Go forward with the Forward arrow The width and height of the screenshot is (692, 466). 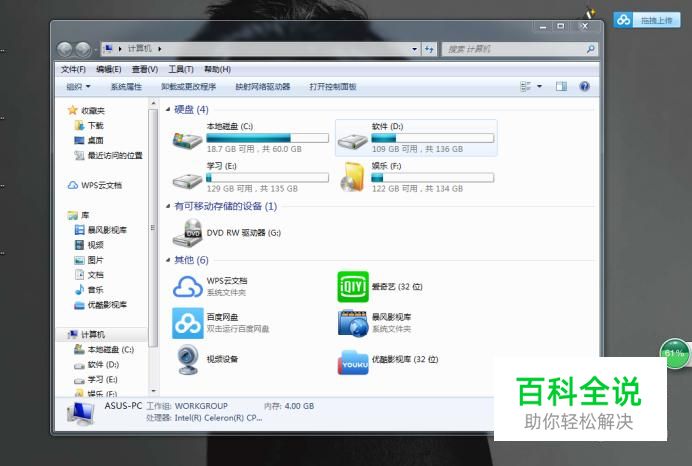pyautogui.click(x=83, y=49)
